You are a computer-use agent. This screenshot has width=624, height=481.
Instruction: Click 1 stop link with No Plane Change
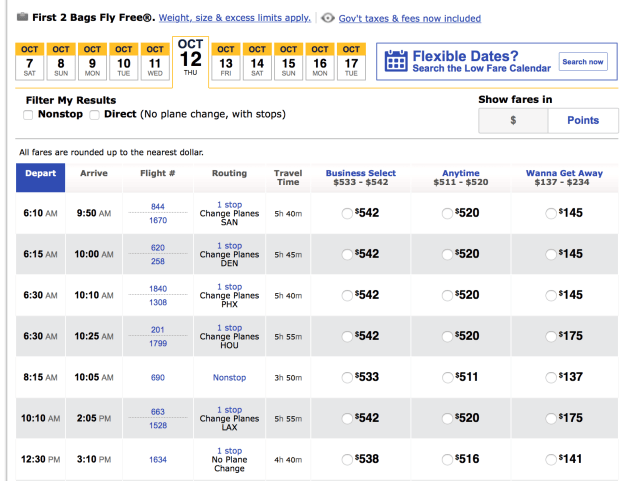point(229,450)
